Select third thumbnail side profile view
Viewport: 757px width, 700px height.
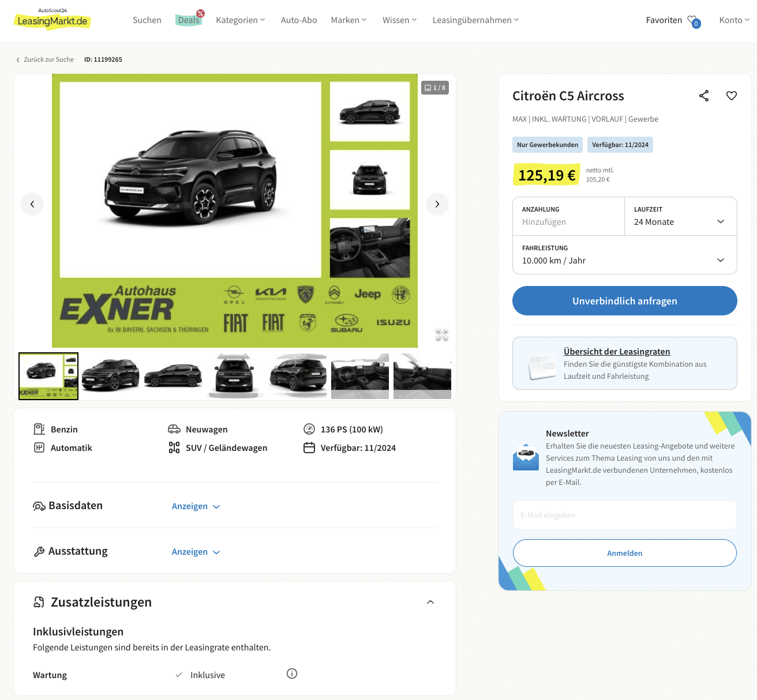(173, 376)
